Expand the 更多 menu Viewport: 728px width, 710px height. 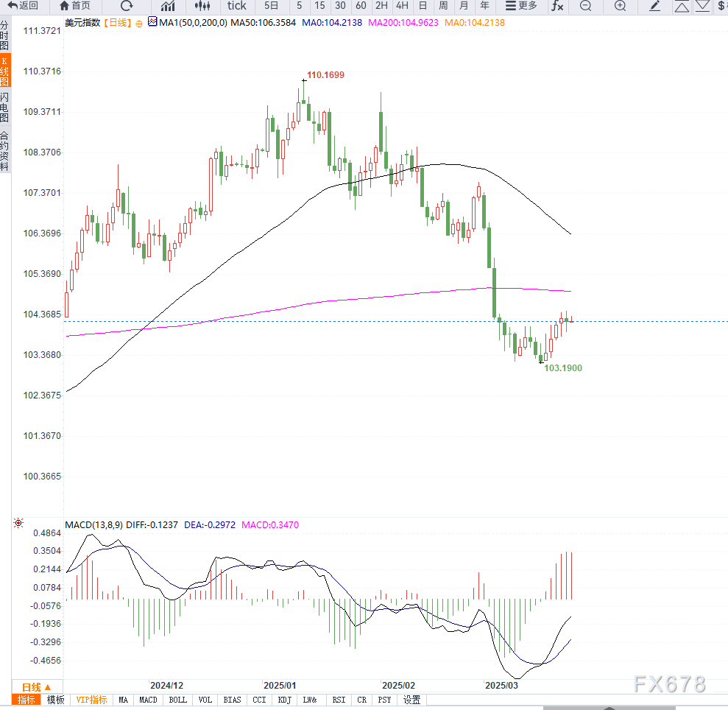point(521,6)
